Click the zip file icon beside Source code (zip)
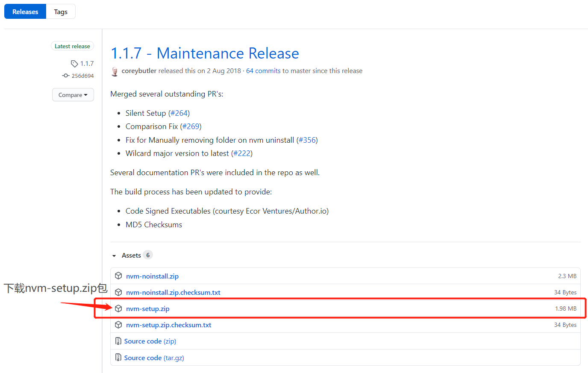The height and width of the screenshot is (373, 588). 118,341
